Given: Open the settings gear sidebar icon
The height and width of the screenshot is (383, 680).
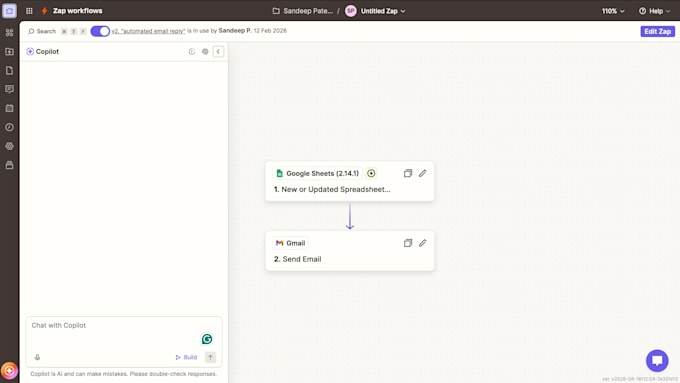Looking at the screenshot, I should pos(10,146).
